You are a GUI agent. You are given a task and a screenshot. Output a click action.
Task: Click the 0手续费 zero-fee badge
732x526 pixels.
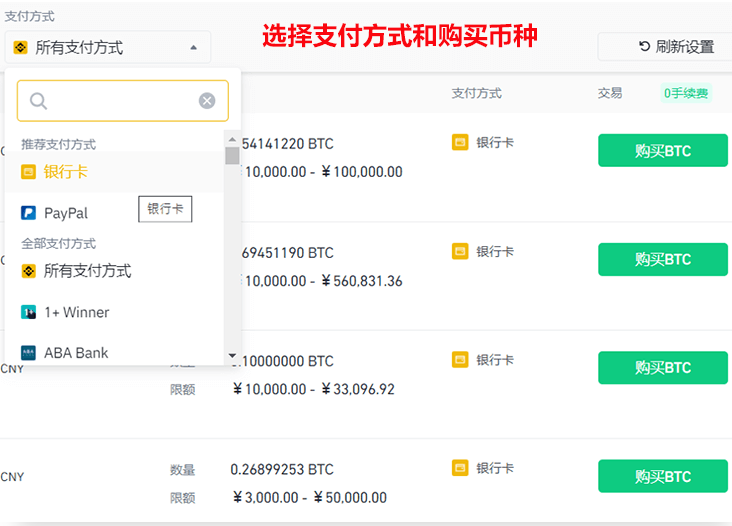686,94
